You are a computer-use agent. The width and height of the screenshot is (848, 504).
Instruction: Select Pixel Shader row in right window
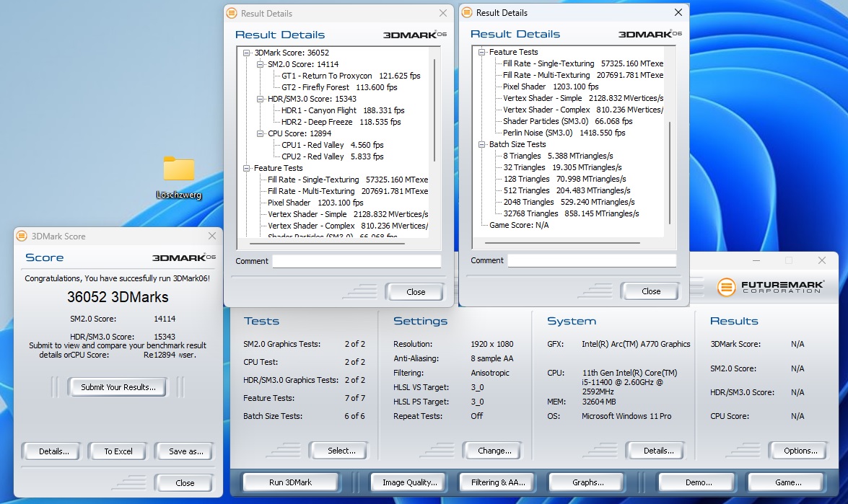[551, 87]
